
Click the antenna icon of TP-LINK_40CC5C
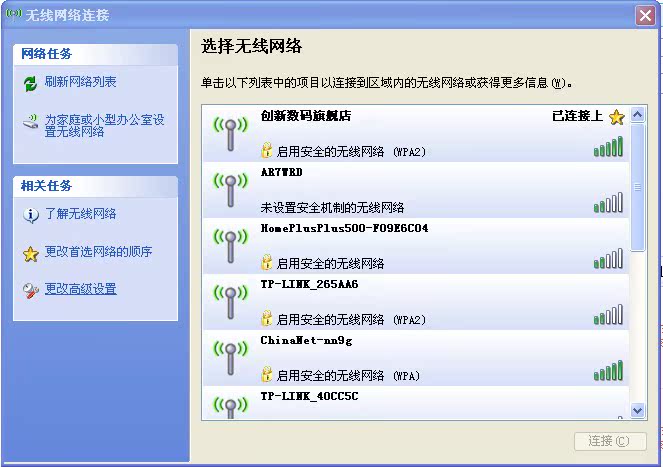click(230, 408)
